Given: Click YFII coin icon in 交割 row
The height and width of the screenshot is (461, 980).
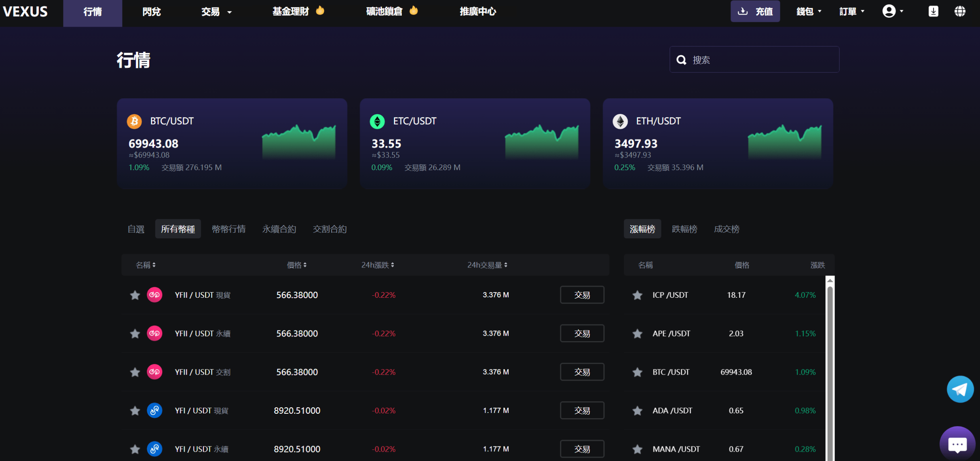Looking at the screenshot, I should tap(154, 372).
